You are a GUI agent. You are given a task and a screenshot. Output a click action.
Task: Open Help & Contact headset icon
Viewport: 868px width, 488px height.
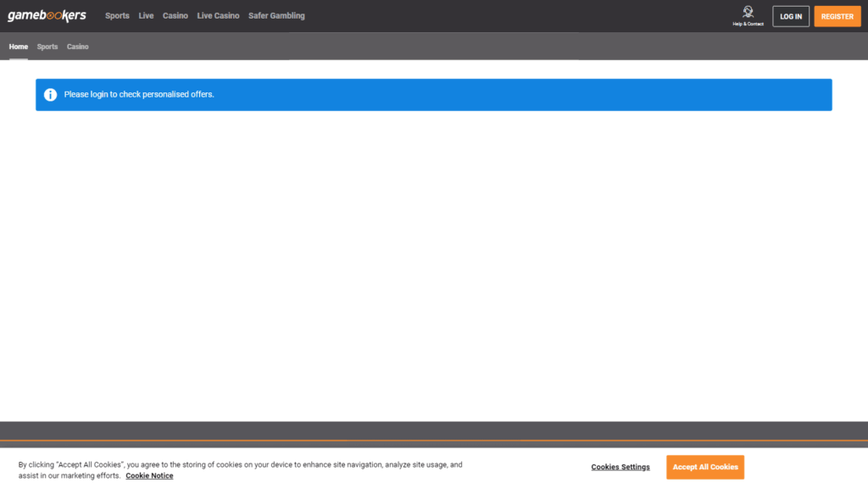748,13
